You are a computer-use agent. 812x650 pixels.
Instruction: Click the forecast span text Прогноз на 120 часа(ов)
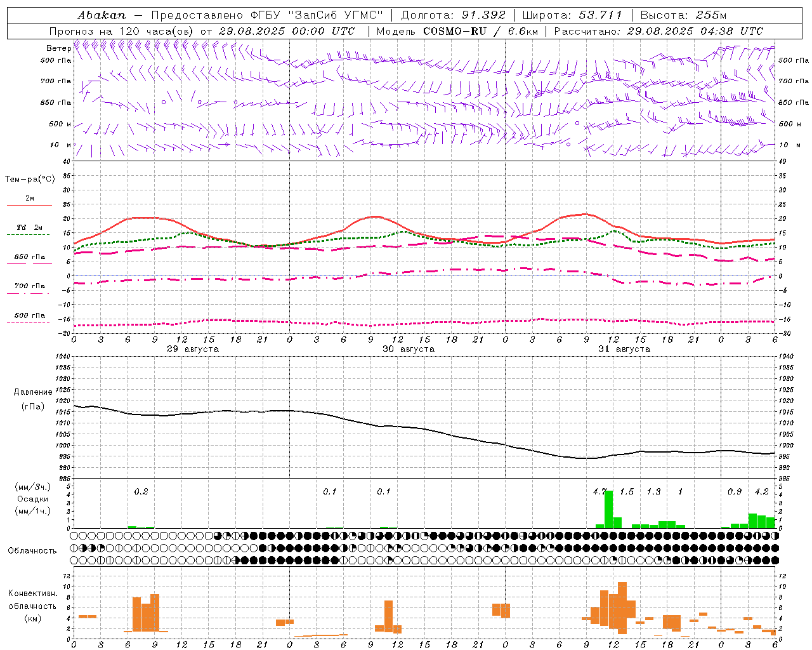point(122,31)
